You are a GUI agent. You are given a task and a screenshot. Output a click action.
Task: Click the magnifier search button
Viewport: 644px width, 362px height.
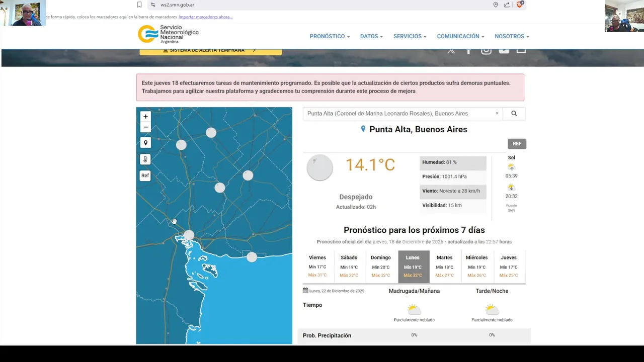pyautogui.click(x=514, y=114)
